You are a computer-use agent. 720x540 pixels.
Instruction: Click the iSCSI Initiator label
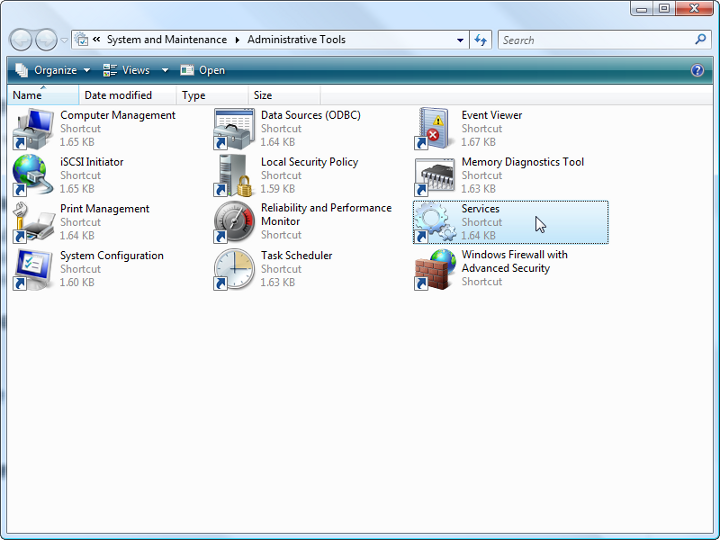tap(91, 162)
